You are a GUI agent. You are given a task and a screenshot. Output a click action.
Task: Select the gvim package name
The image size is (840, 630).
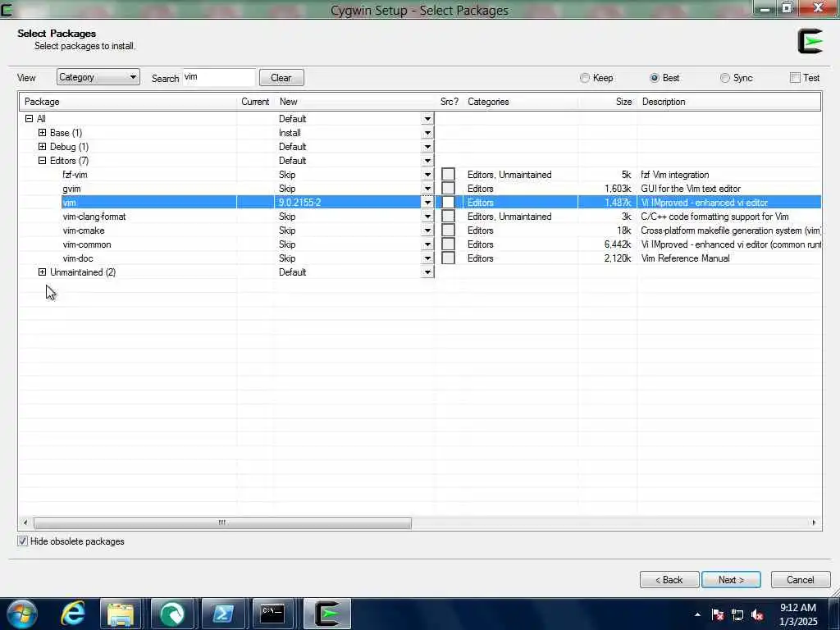point(71,189)
